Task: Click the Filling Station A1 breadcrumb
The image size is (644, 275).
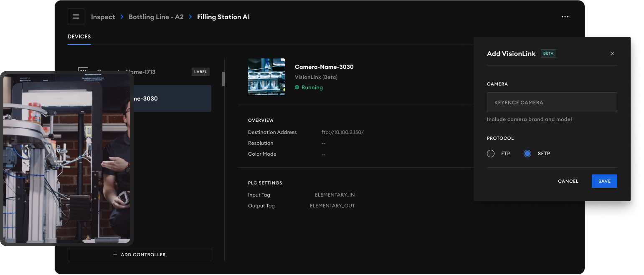Action: tap(223, 17)
